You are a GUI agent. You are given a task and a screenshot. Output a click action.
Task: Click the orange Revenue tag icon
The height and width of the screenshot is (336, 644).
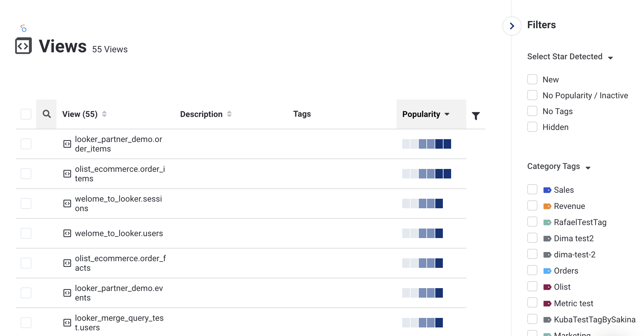tap(547, 206)
